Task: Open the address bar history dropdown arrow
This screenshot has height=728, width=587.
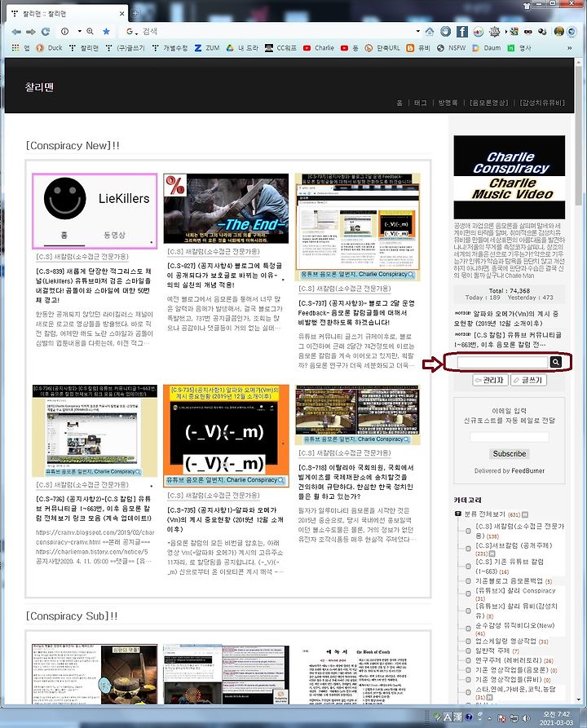Action: [x=418, y=32]
